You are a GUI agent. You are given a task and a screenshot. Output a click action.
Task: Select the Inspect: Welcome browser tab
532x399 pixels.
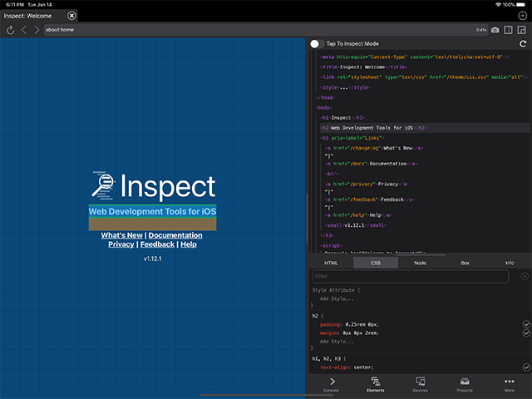point(39,16)
